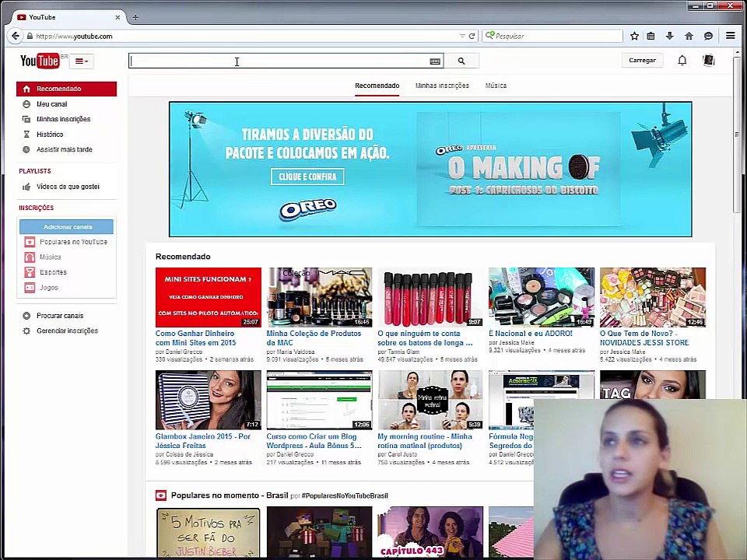
Task: Select the YouTube browser tab
Action: coord(68,17)
